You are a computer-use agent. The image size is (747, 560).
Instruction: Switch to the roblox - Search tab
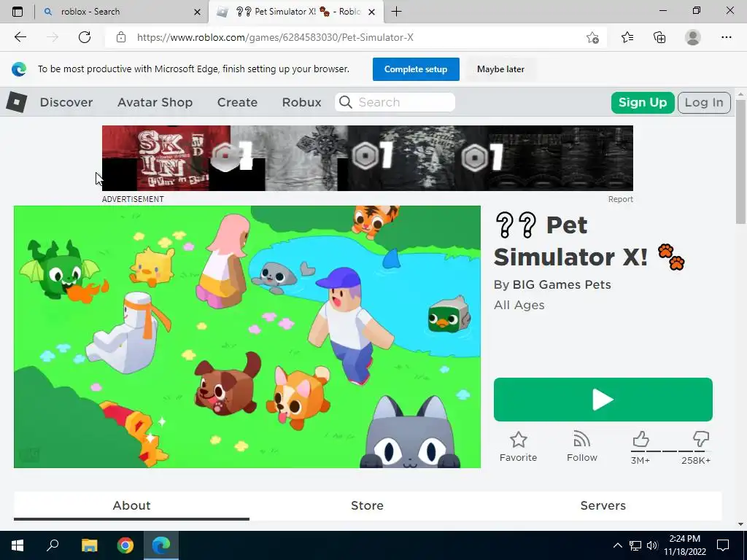(x=122, y=12)
